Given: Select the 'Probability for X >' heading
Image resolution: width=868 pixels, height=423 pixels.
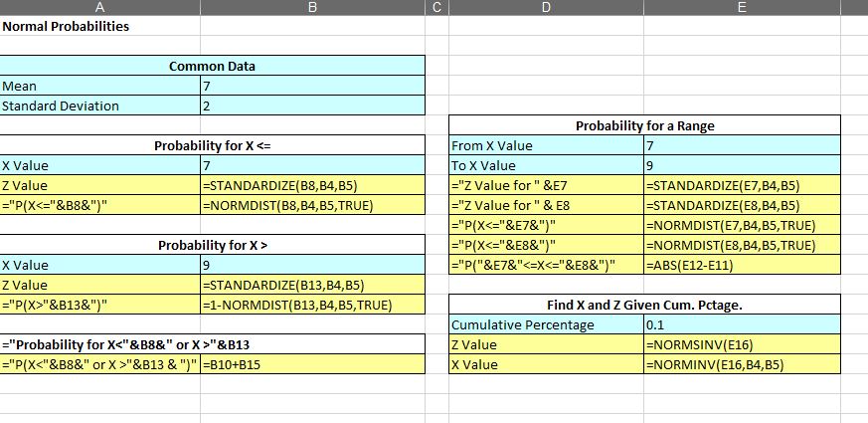Looking at the screenshot, I should [x=212, y=245].
